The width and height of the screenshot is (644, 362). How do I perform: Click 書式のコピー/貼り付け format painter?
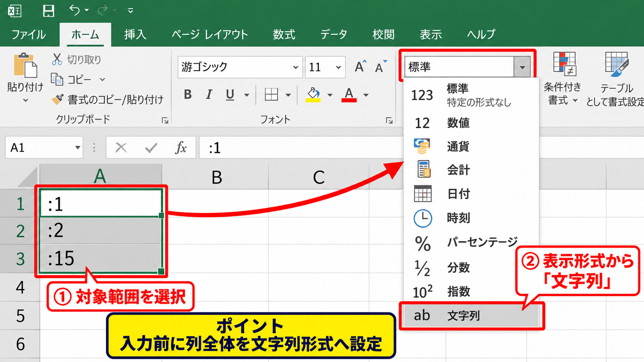(107, 100)
